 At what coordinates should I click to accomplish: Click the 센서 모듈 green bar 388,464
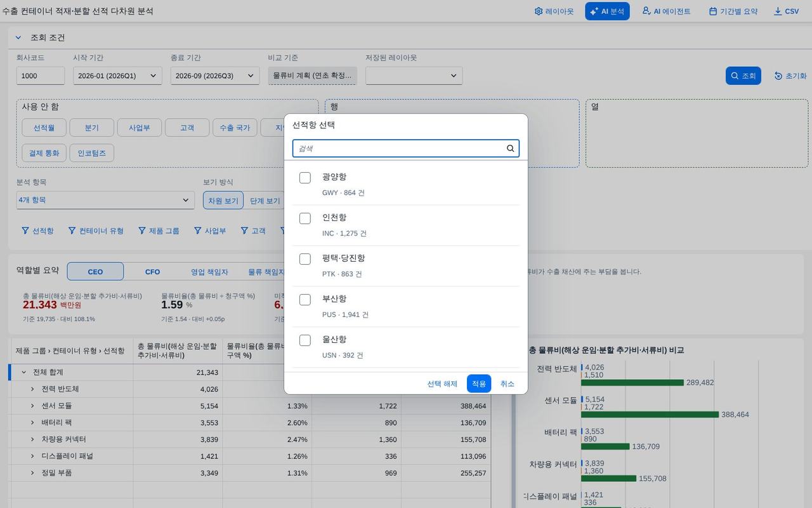(650, 415)
